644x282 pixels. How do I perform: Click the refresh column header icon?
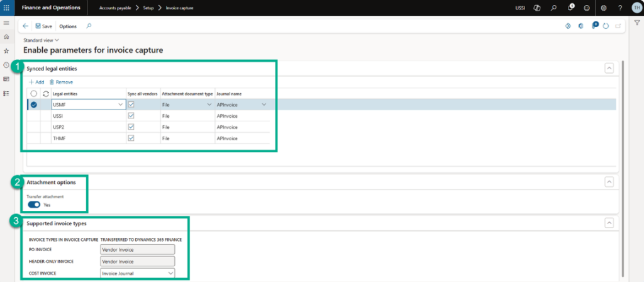[46, 93]
